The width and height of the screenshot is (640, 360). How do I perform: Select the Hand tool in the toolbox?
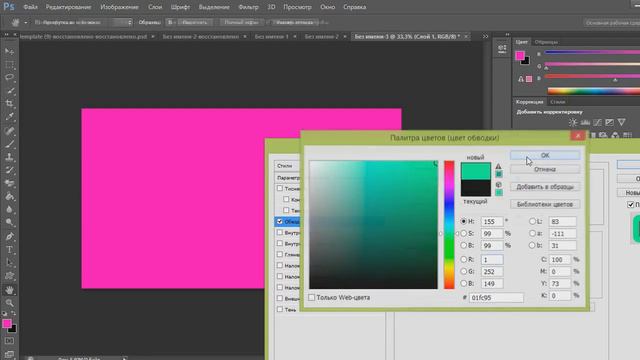pyautogui.click(x=9, y=290)
